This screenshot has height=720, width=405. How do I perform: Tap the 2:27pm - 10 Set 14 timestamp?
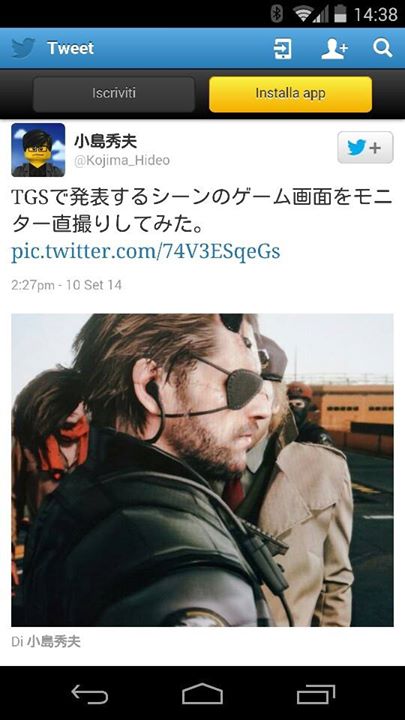coord(67,285)
